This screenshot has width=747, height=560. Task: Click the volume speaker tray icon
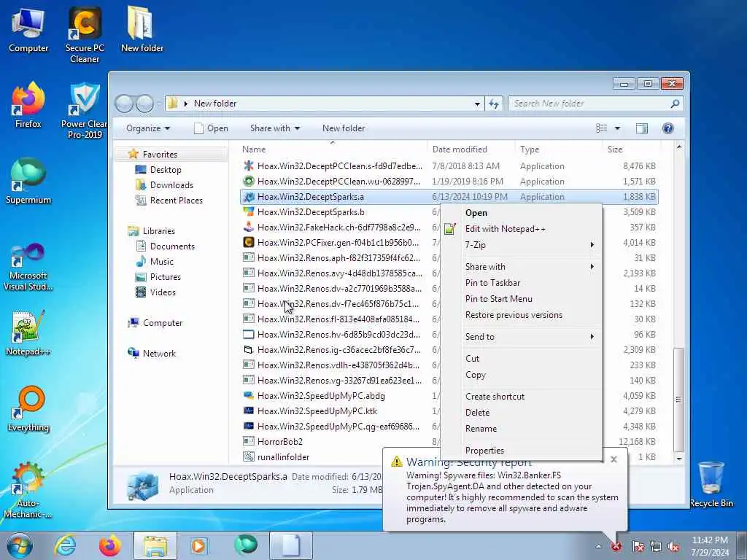673,546
